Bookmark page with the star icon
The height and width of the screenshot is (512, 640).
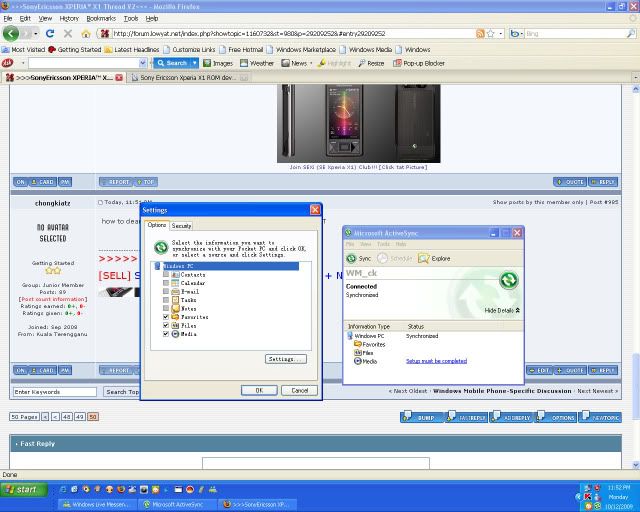click(491, 34)
